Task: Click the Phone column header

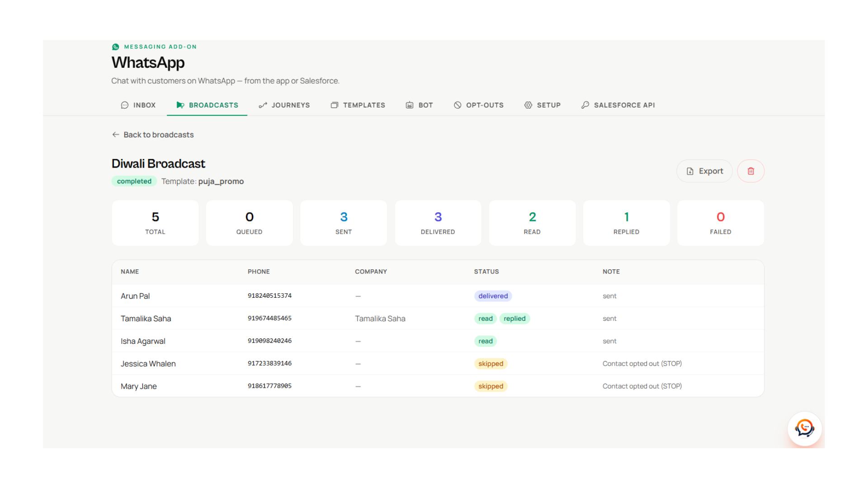Action: (259, 272)
